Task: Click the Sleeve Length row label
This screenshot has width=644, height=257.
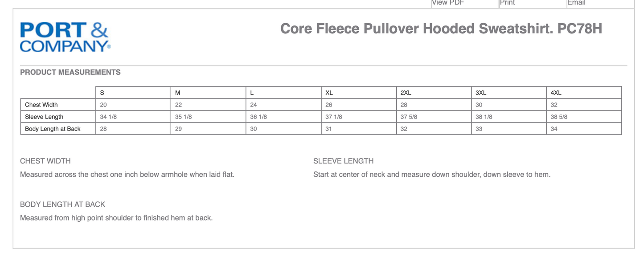Action: coord(44,117)
